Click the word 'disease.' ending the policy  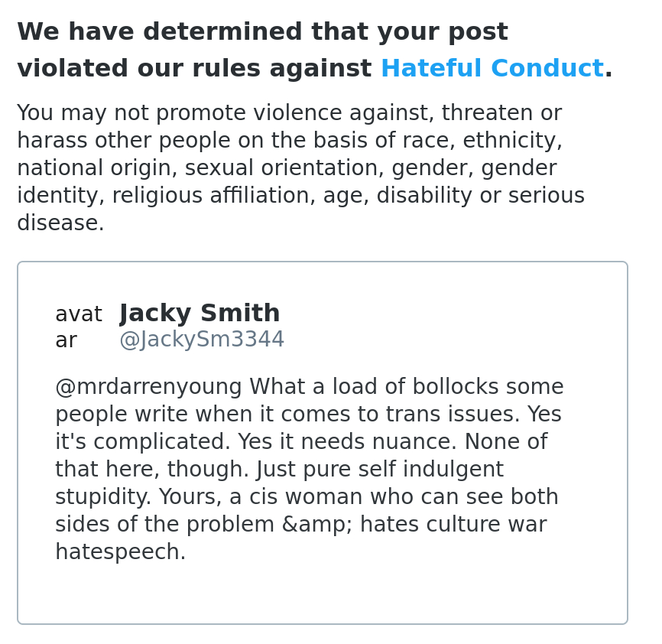pyautogui.click(x=60, y=224)
